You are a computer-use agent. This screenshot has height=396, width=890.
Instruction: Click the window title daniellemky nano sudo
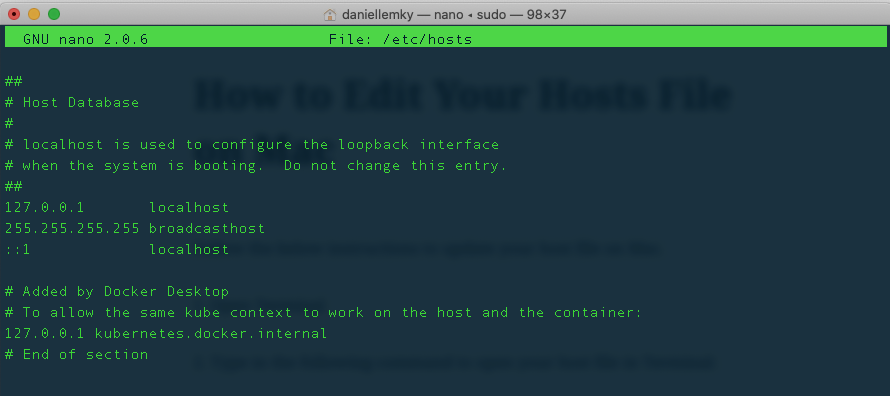(454, 15)
